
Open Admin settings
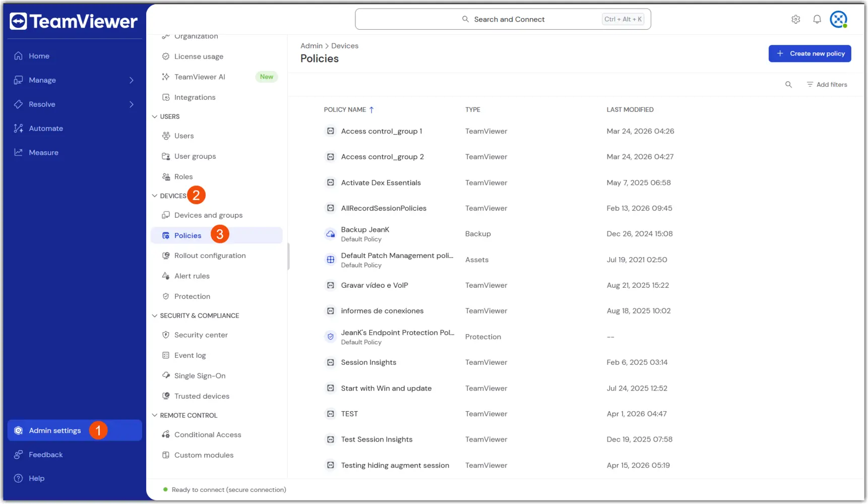coord(75,430)
